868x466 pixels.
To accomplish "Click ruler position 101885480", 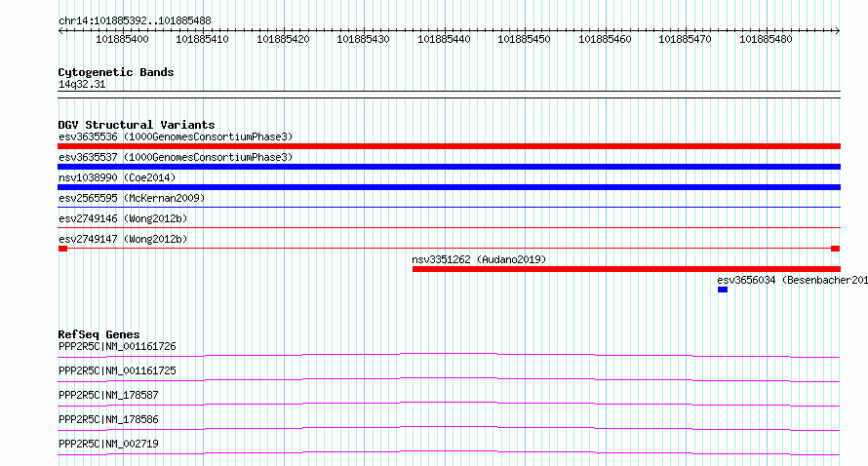I will point(767,39).
